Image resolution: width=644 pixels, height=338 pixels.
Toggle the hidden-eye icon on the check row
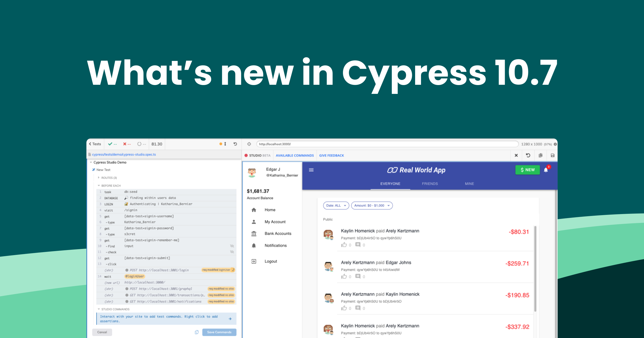232,252
